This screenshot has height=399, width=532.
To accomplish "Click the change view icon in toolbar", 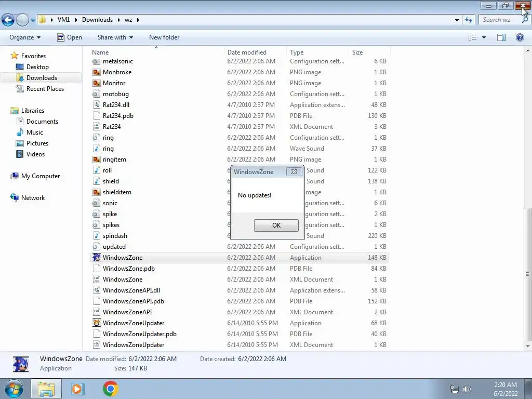I will click(473, 37).
